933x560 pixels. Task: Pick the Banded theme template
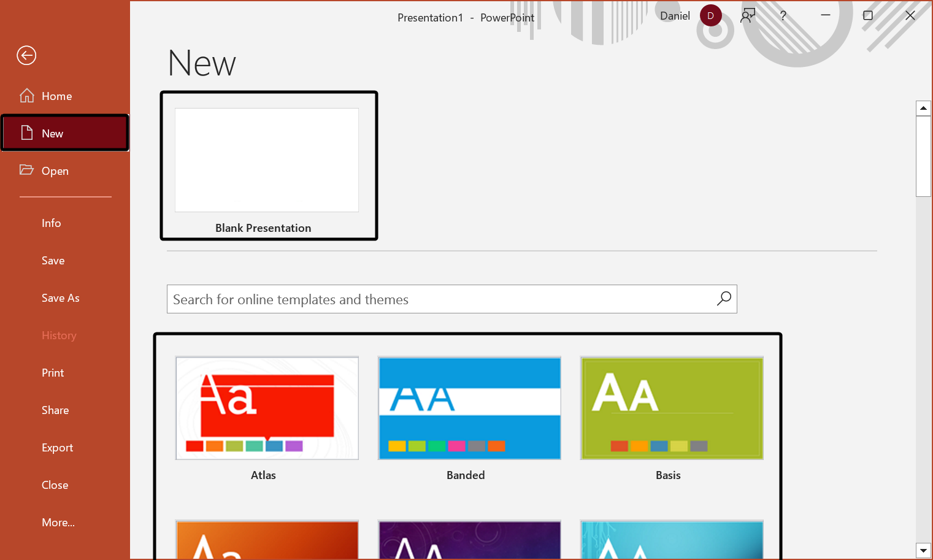pos(469,408)
